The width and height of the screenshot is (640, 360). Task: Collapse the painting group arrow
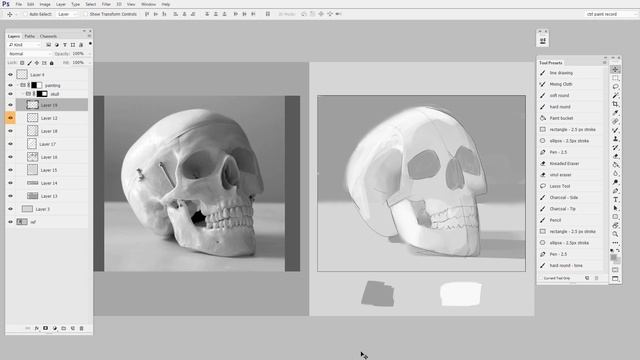(18, 85)
